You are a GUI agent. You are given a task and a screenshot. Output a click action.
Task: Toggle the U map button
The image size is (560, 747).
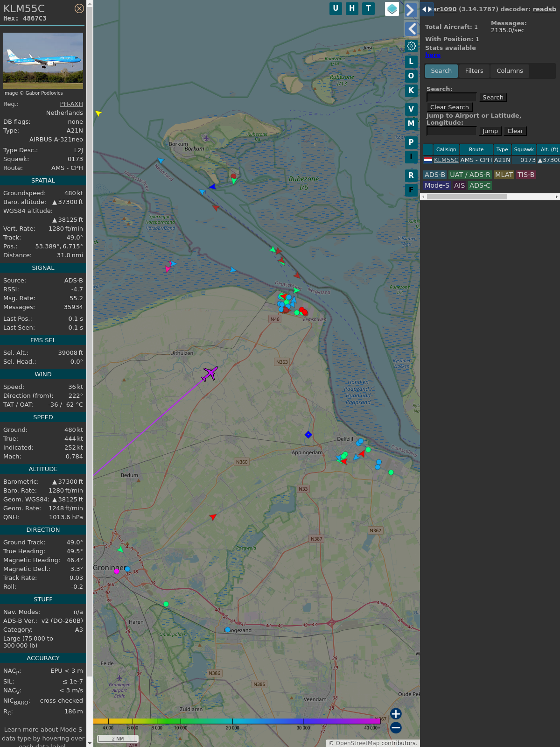pos(336,8)
